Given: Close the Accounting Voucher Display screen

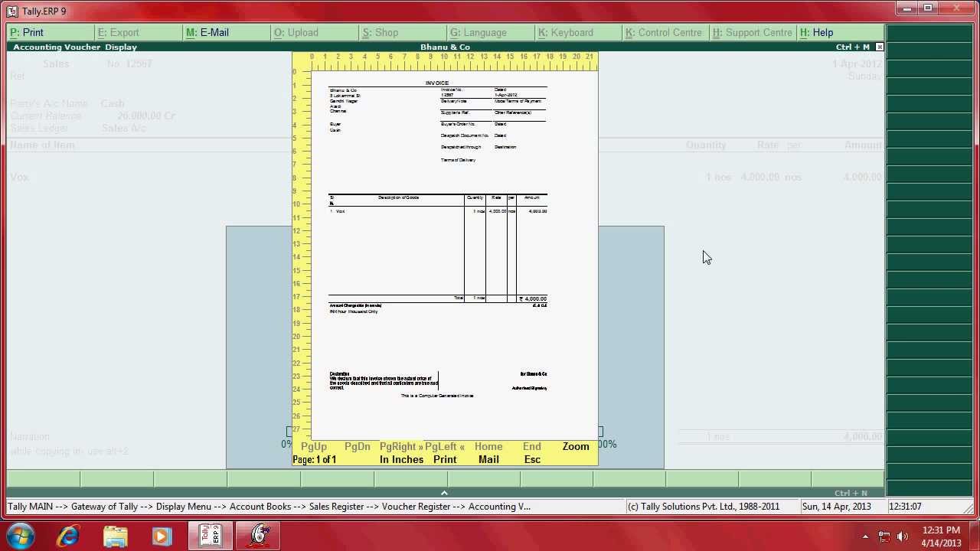Looking at the screenshot, I should pos(879,47).
